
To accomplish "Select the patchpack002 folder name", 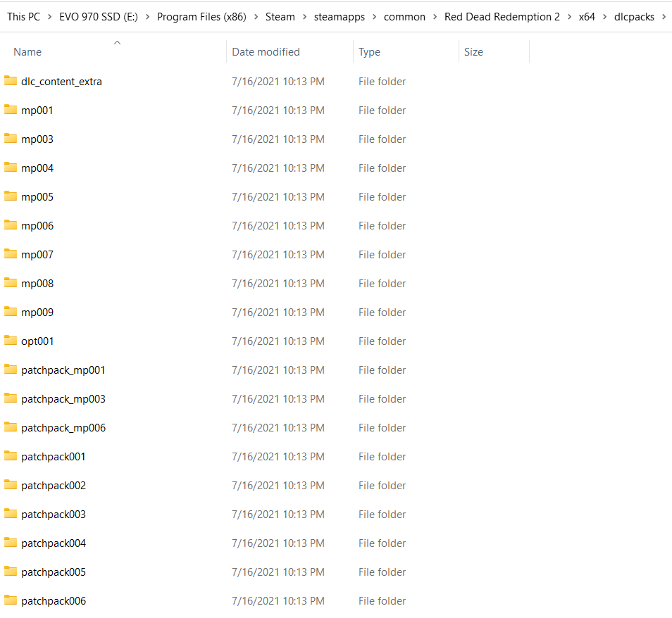I will coord(54,486).
